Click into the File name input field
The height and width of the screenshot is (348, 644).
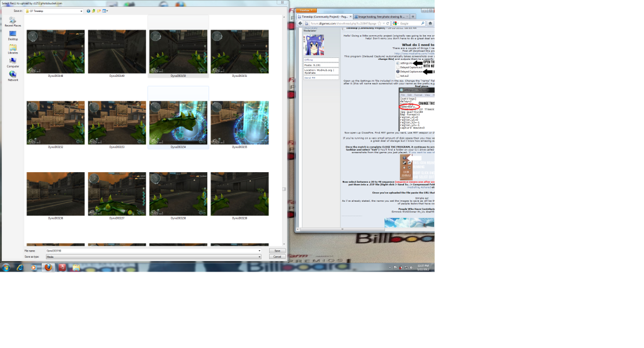(151, 251)
